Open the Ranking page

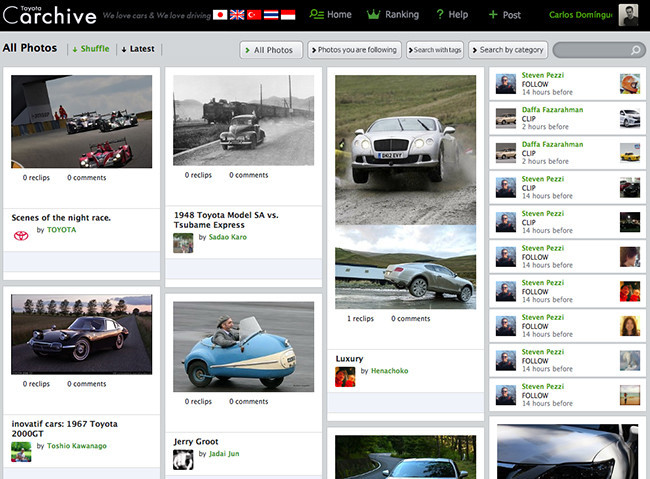(x=393, y=15)
